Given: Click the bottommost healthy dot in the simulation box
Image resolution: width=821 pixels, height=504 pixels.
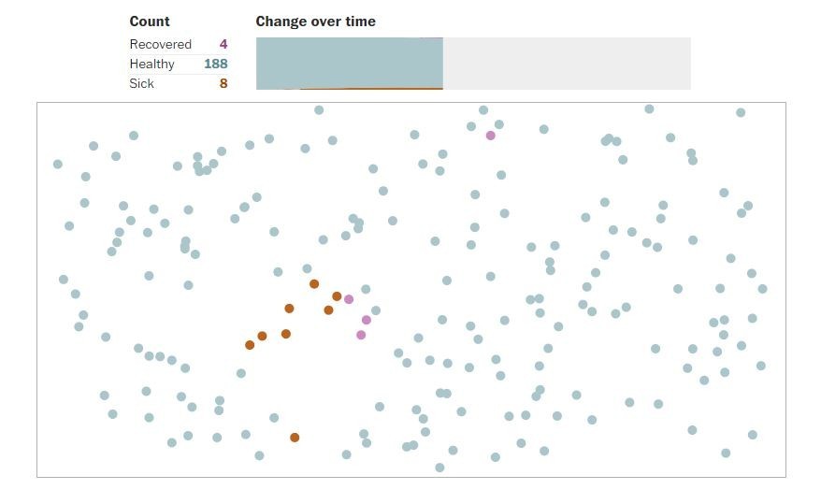Looking at the screenshot, I should coord(439,468).
